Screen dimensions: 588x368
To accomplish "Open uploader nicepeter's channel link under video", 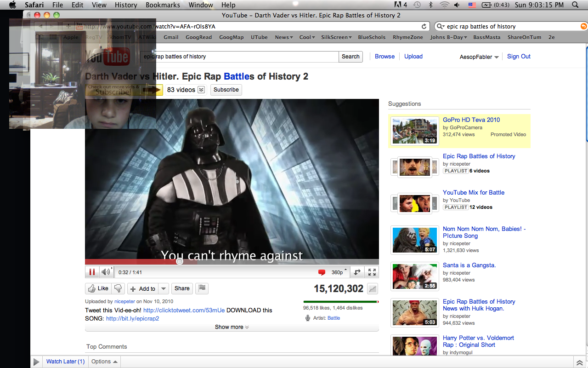I will pyautogui.click(x=124, y=302).
